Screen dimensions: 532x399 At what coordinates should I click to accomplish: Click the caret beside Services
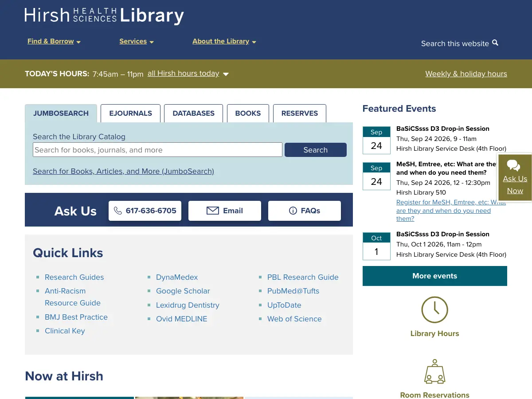(152, 42)
